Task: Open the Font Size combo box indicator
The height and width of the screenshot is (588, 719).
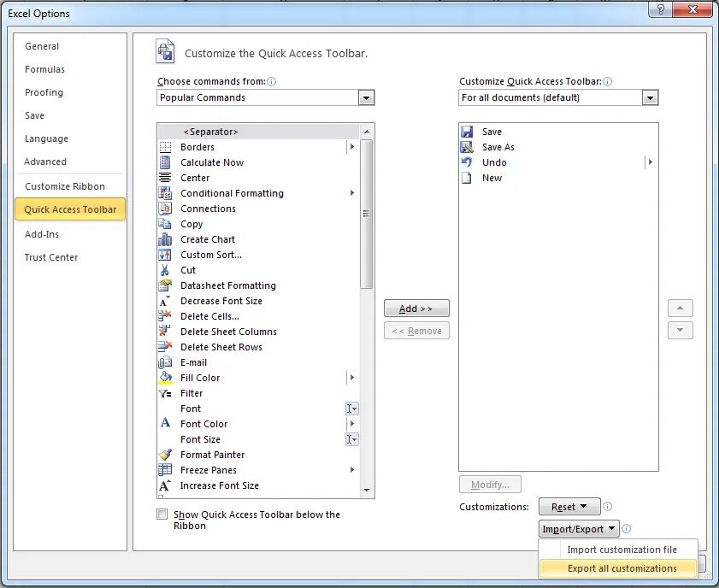Action: pyautogui.click(x=351, y=439)
